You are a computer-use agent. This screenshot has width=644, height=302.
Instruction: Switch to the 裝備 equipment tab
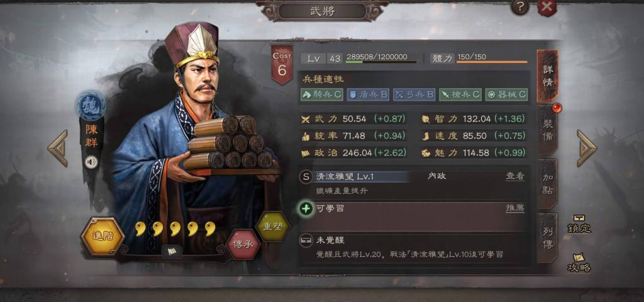click(548, 130)
